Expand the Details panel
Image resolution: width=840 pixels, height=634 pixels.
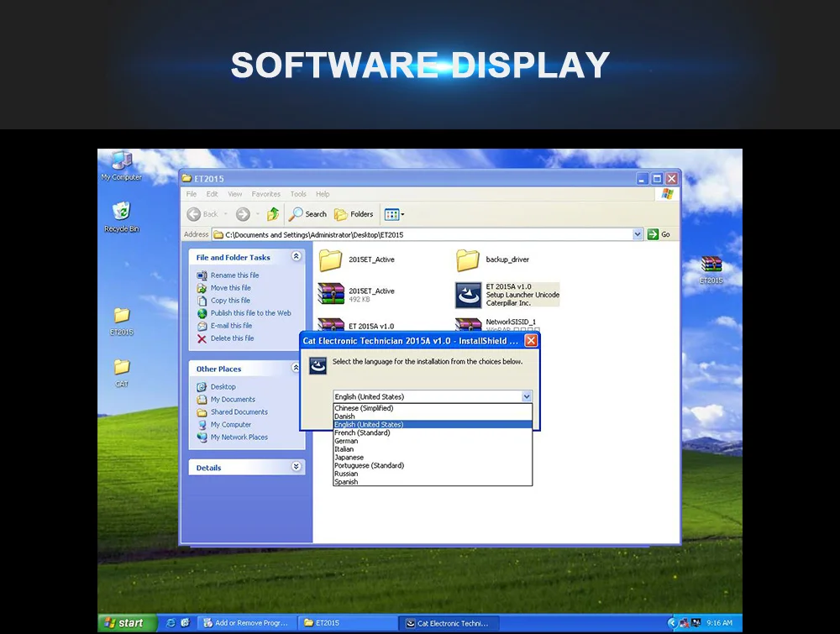point(296,467)
